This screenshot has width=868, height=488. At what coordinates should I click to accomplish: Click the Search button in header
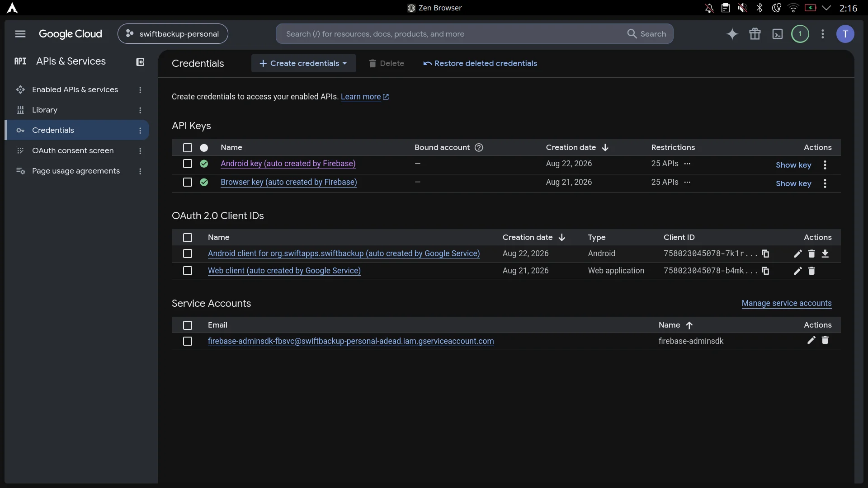point(646,34)
